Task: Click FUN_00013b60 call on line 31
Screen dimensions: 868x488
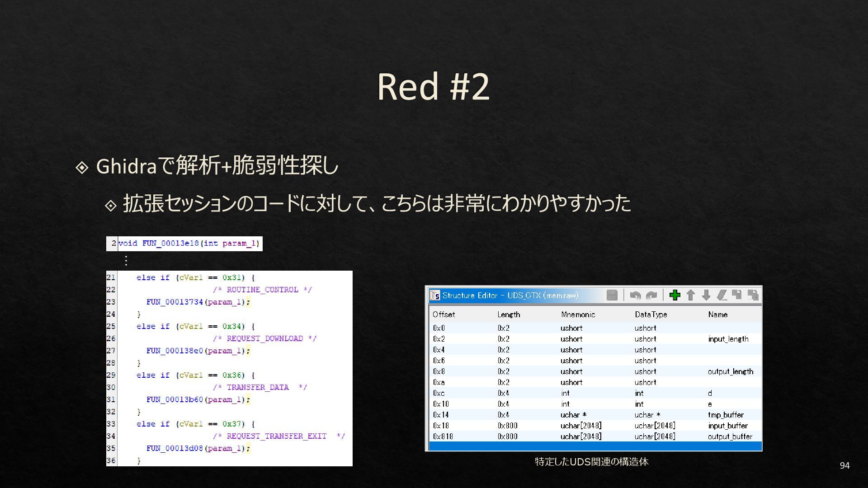Action: 175,399
